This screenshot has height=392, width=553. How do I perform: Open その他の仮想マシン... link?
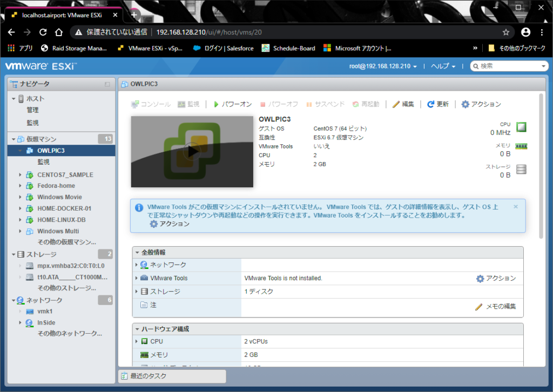66,242
